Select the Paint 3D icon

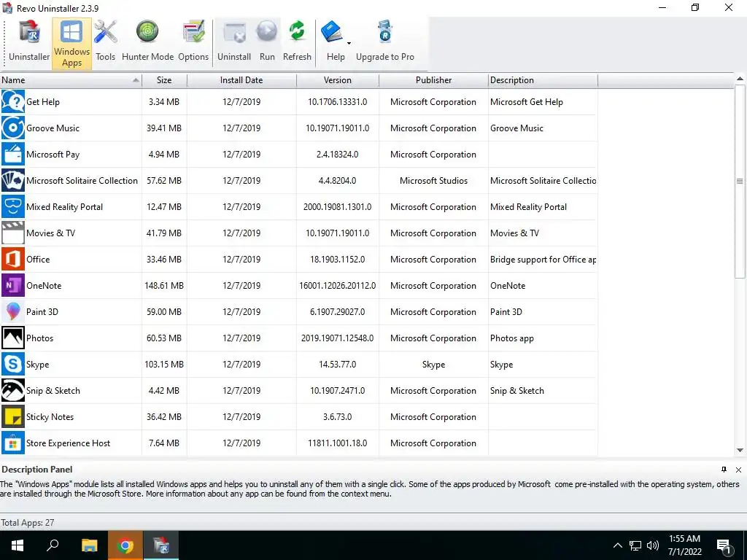point(13,311)
